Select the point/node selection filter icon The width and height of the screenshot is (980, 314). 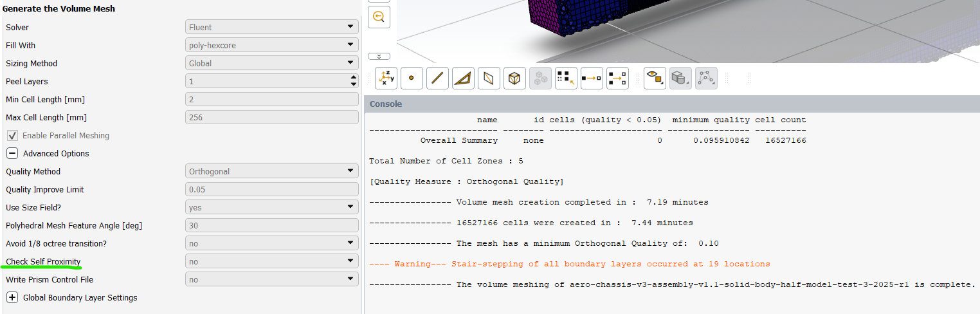pos(412,78)
